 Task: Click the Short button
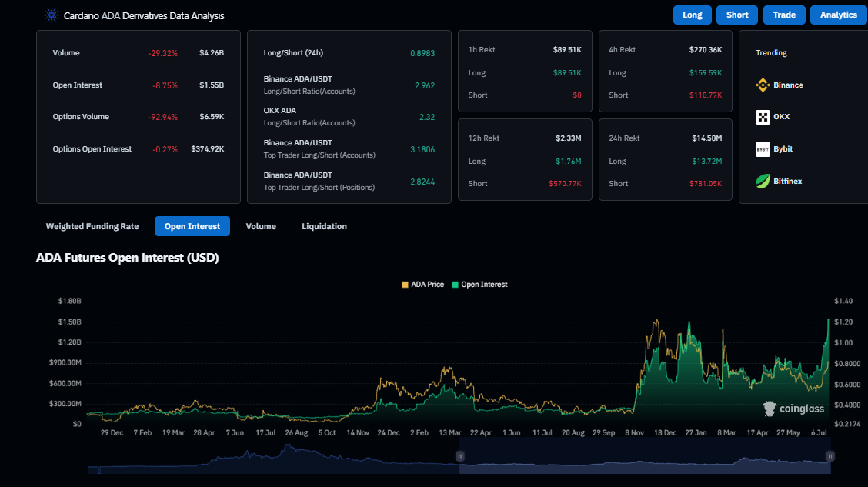737,15
